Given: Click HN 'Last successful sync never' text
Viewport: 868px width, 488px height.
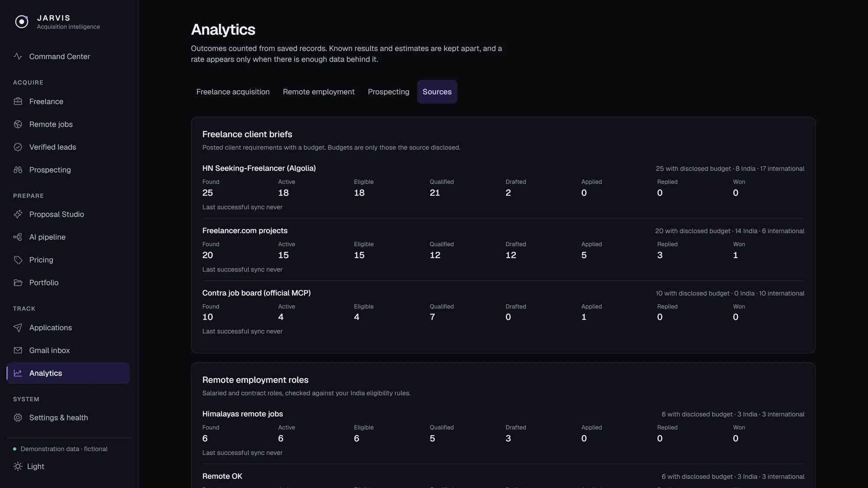Looking at the screenshot, I should pos(242,207).
